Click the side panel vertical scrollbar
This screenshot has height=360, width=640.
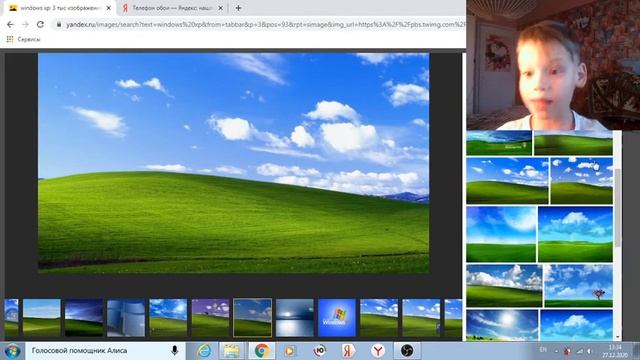click(x=618, y=208)
